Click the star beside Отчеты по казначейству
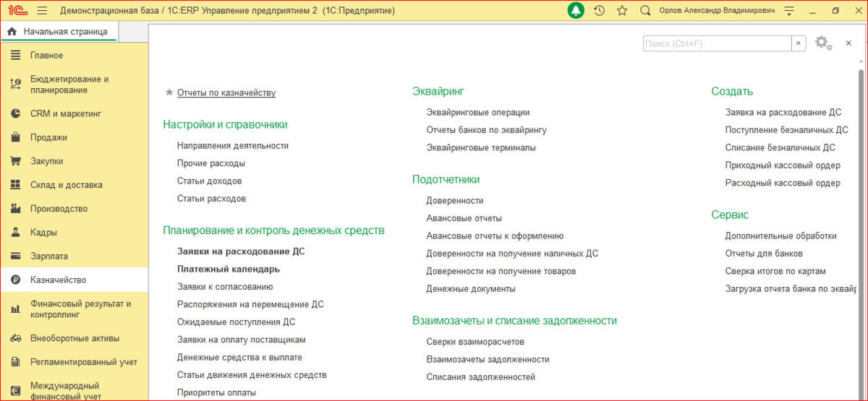868x401 pixels. [169, 92]
